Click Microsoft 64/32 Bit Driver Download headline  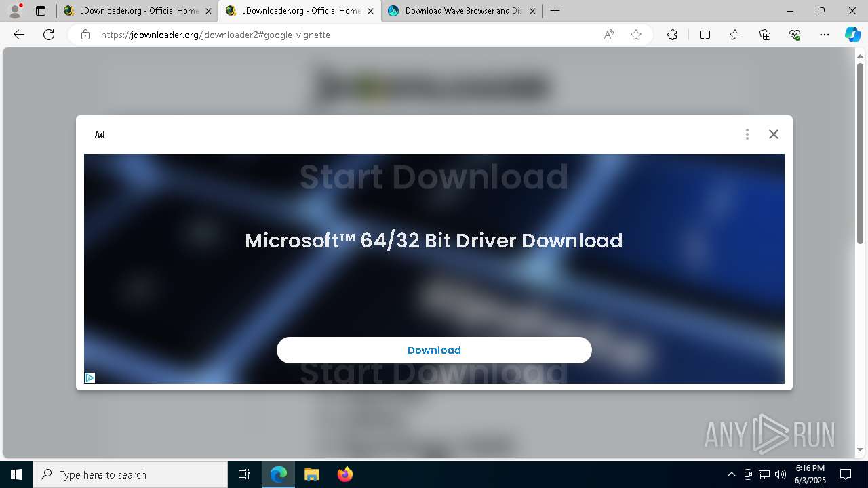point(434,241)
